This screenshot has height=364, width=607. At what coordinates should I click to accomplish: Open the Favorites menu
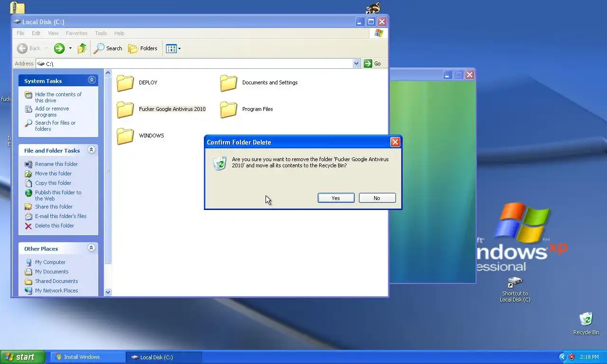[76, 33]
